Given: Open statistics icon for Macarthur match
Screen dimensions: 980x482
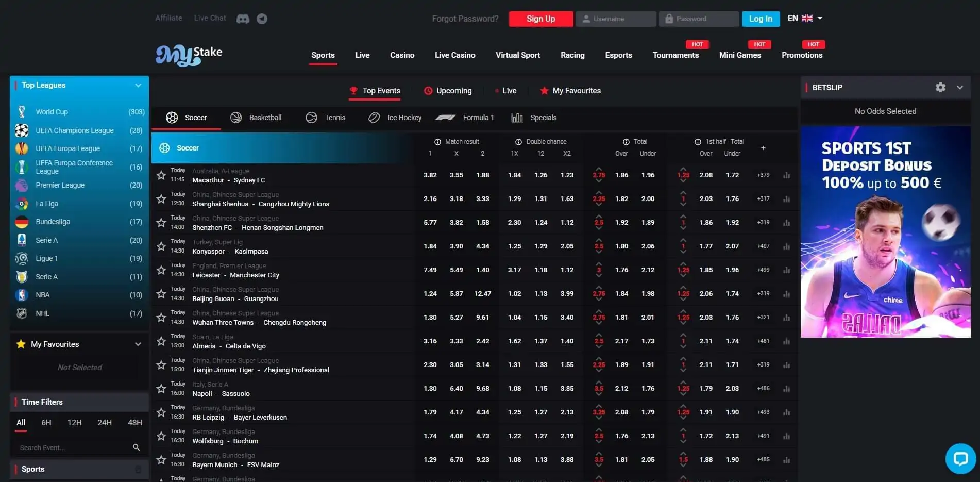Looking at the screenshot, I should (786, 175).
